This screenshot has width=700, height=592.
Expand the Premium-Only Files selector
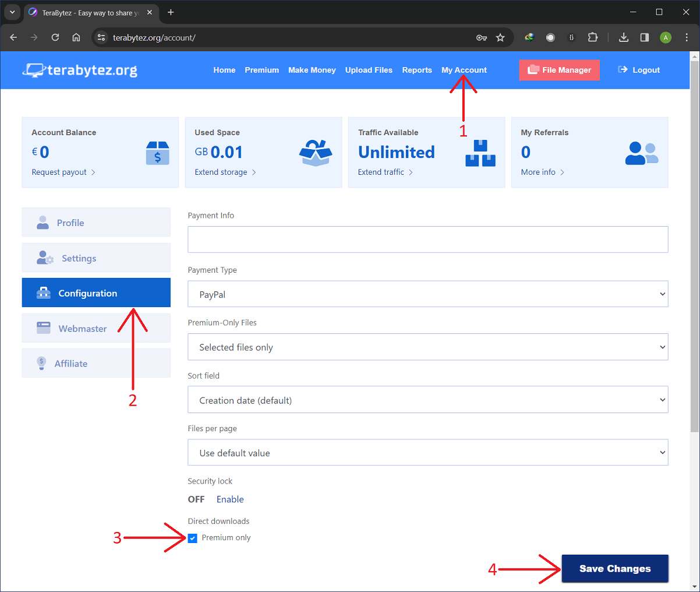(428, 347)
